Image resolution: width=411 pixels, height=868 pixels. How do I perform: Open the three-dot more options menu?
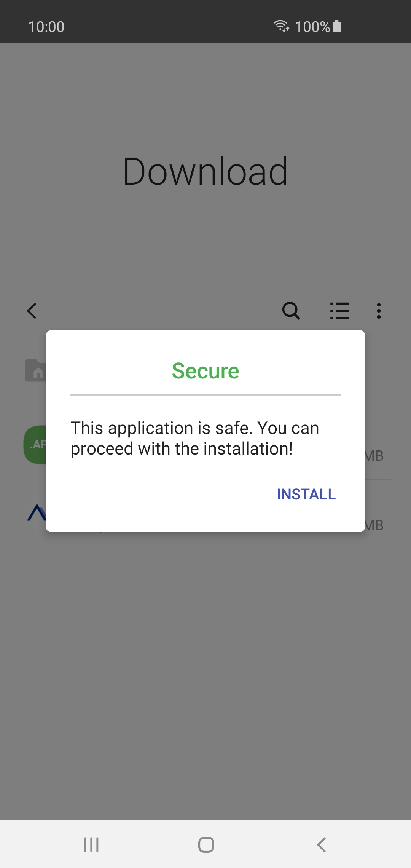pyautogui.click(x=379, y=311)
